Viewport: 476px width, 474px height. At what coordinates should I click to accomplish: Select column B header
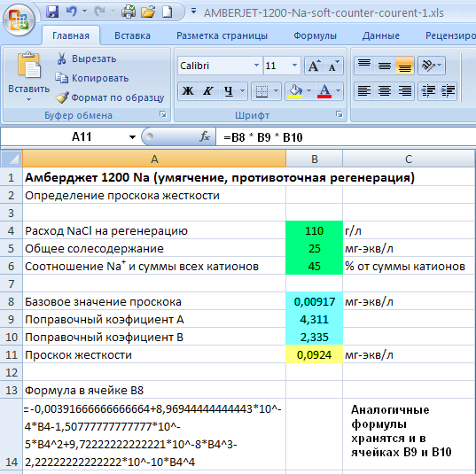[x=314, y=159]
